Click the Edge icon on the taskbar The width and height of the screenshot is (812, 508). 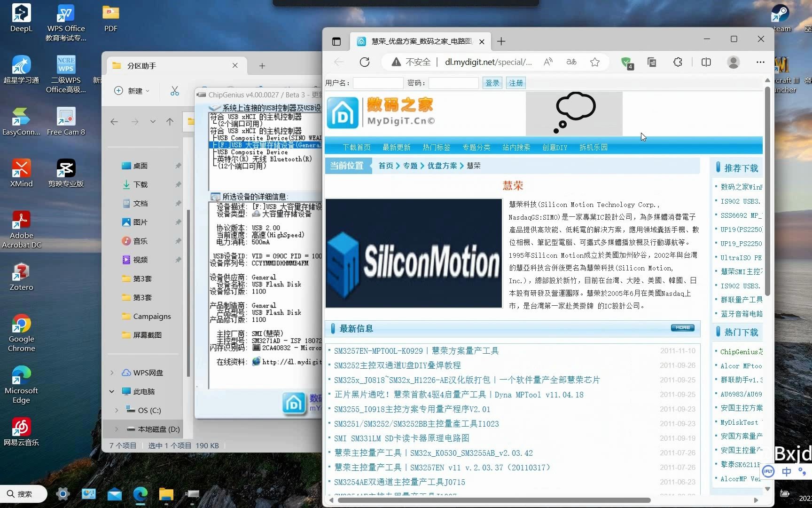(140, 494)
